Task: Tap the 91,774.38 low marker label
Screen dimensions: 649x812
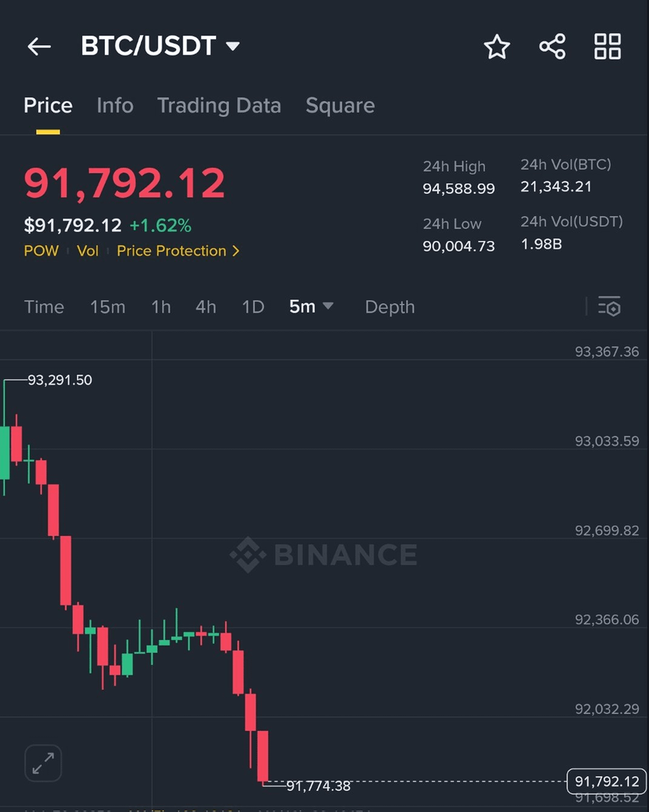Action: (319, 786)
